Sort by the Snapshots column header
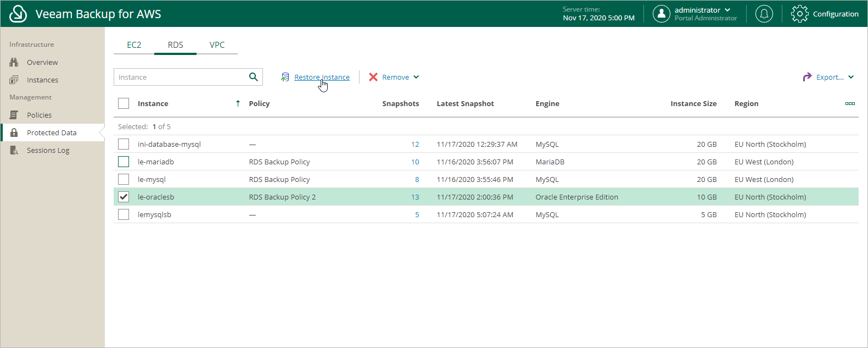 click(401, 104)
